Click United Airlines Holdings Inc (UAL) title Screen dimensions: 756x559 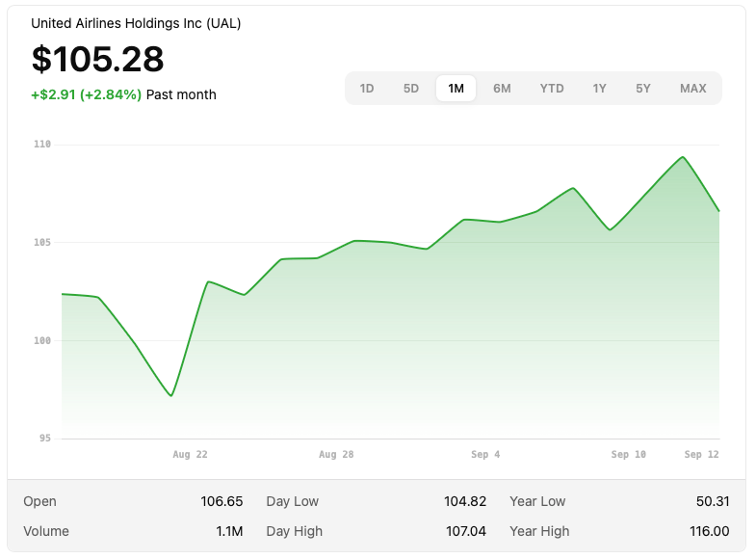(136, 24)
